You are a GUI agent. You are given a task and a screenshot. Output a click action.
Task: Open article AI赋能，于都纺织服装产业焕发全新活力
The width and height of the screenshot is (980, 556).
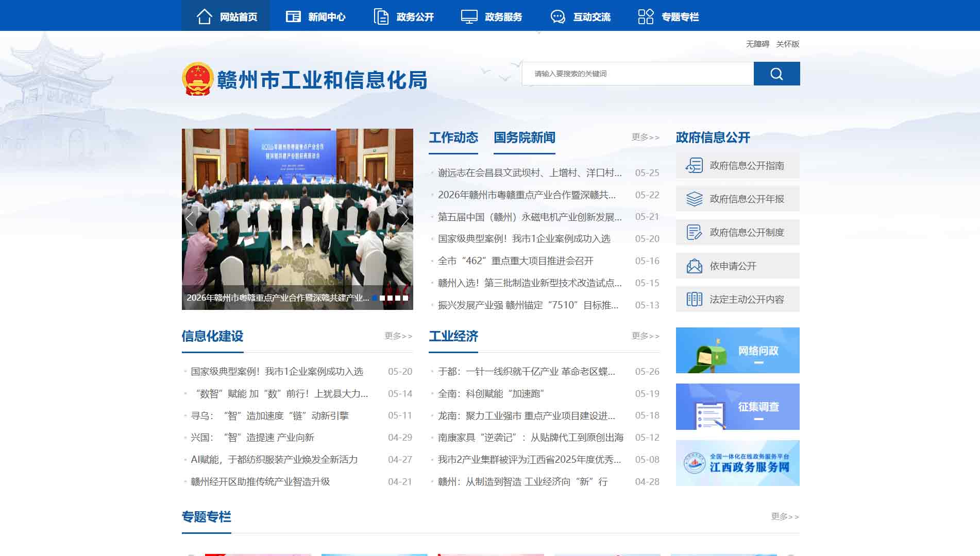click(x=274, y=460)
